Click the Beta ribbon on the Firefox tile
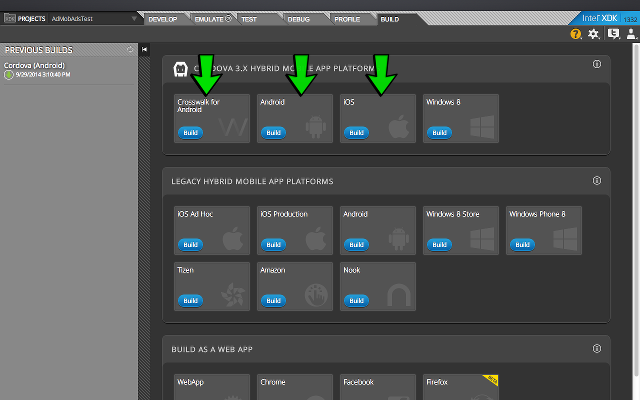 pyautogui.click(x=491, y=380)
